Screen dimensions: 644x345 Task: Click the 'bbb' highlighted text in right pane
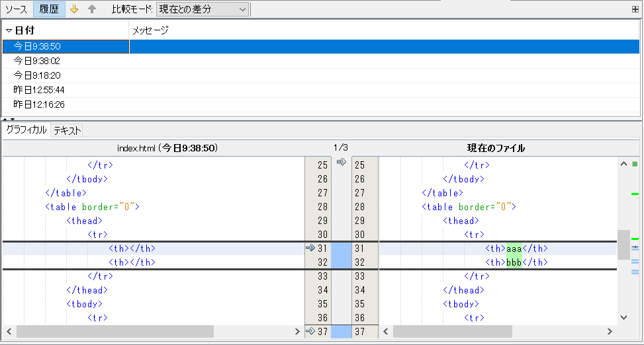tap(514, 262)
